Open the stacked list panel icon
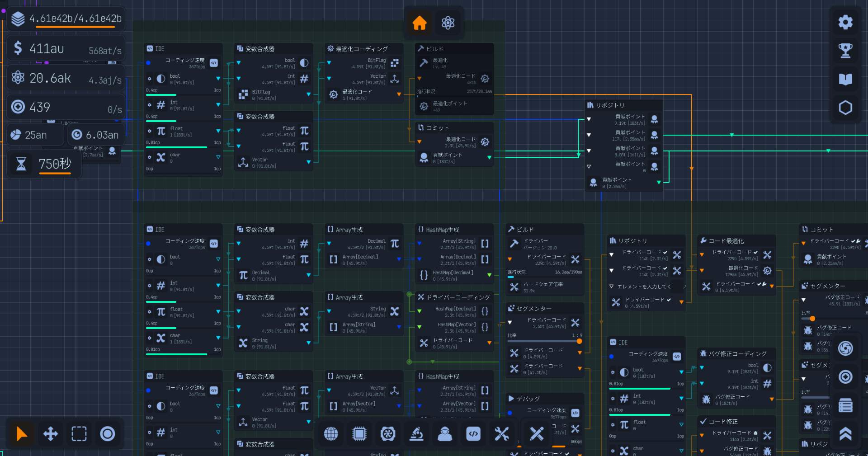The image size is (868, 456). pos(845,405)
